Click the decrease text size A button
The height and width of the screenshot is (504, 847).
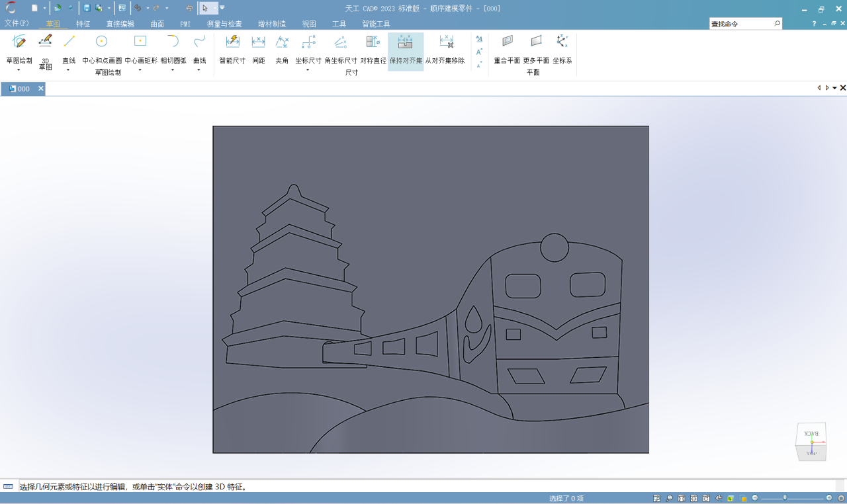pyautogui.click(x=479, y=64)
